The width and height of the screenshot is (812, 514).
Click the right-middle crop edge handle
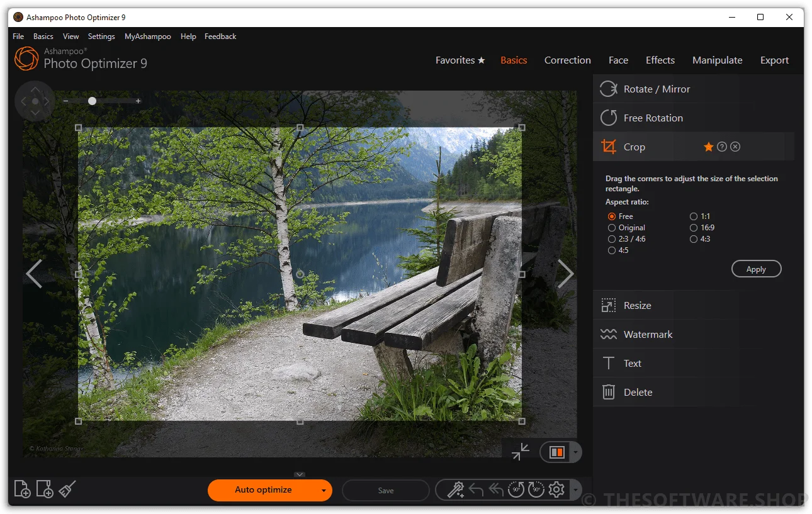tap(521, 274)
